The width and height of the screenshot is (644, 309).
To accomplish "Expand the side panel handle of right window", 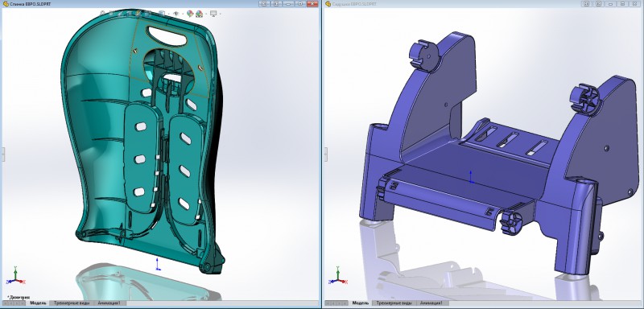I will click(326, 154).
